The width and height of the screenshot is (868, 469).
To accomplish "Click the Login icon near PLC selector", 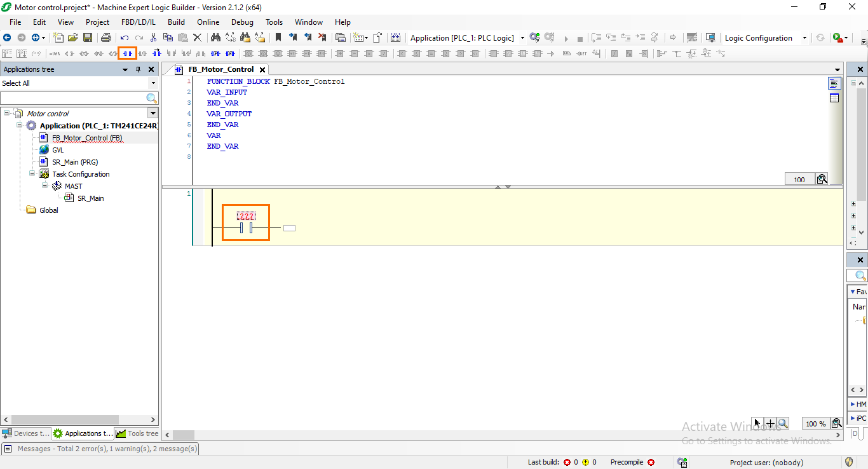I will (533, 37).
